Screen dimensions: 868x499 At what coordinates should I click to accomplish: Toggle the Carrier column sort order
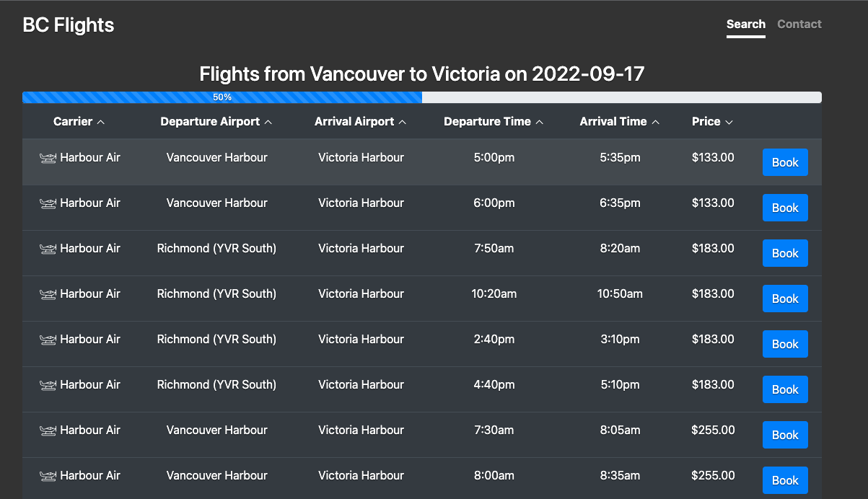click(x=79, y=121)
